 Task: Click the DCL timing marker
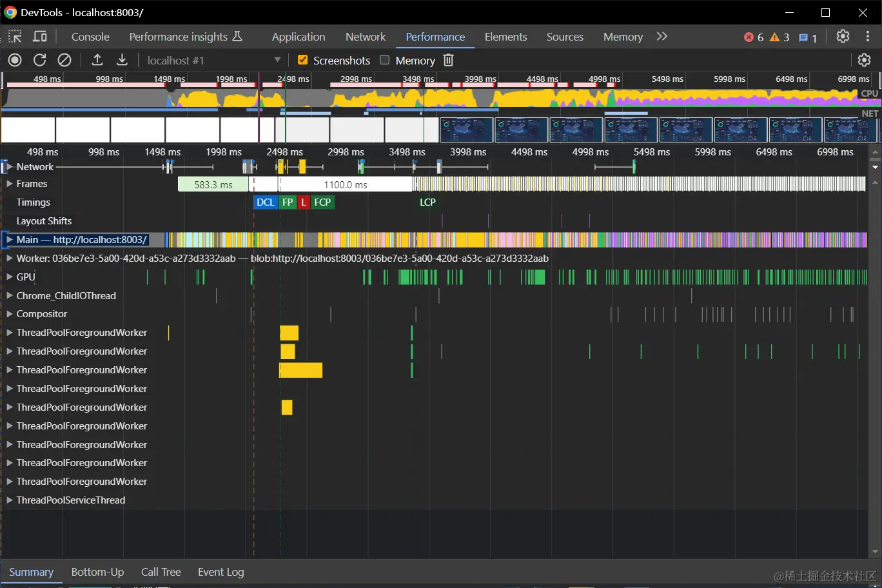[266, 202]
